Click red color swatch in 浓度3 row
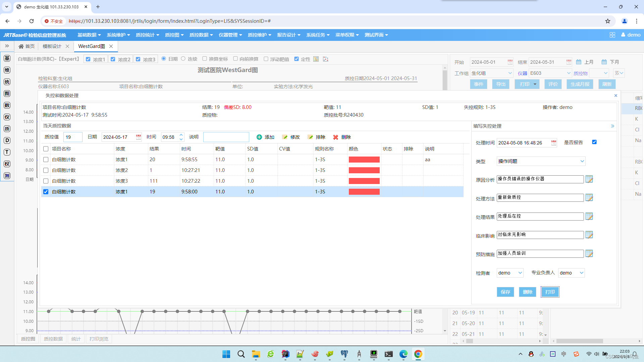This screenshot has width=644, height=362. point(364,181)
